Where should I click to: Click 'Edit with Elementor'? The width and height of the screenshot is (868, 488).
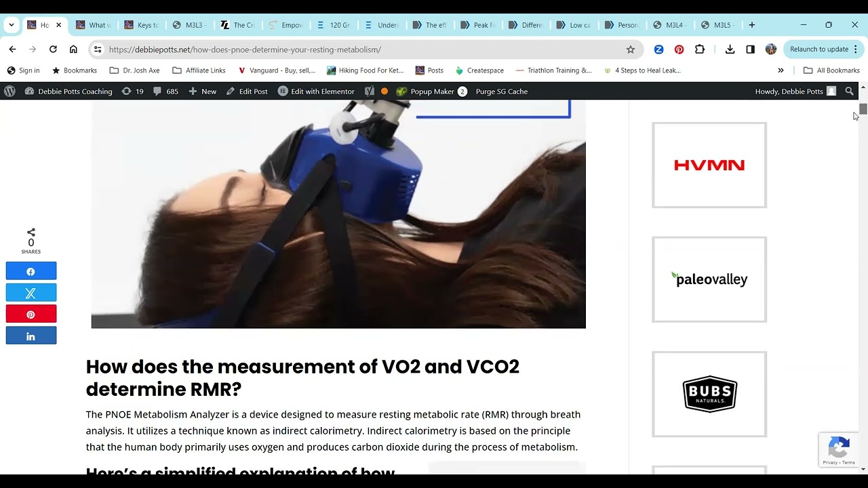tap(316, 91)
